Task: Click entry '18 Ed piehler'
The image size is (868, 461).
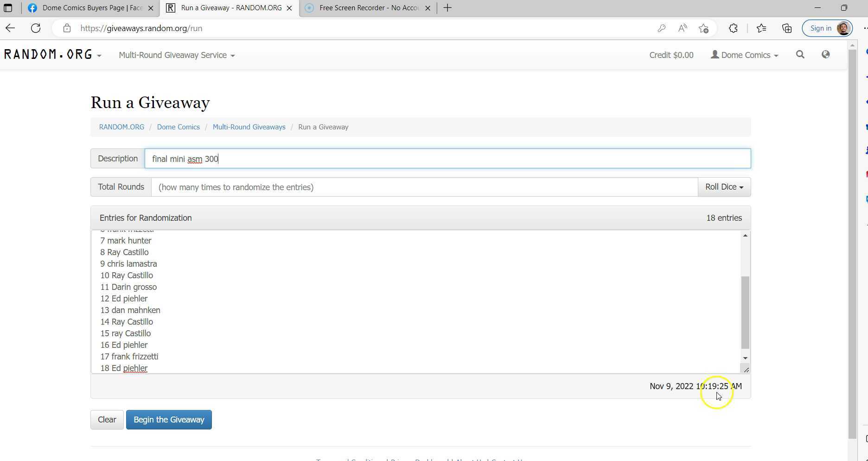Action: pos(124,368)
